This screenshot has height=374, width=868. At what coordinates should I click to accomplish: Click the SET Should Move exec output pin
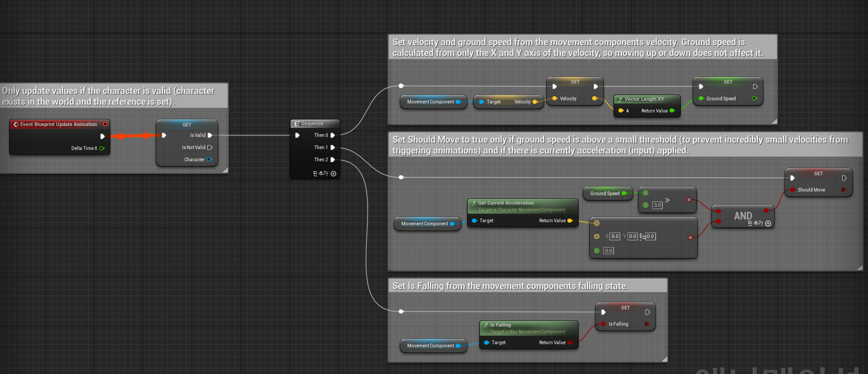(x=844, y=178)
